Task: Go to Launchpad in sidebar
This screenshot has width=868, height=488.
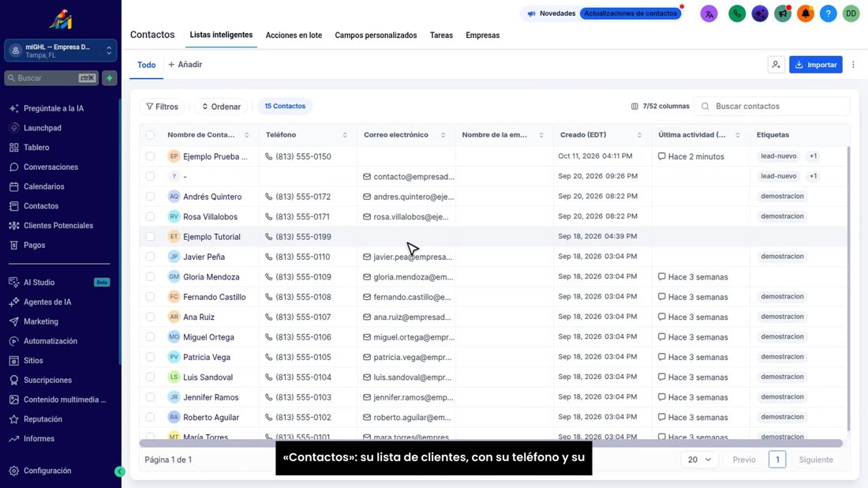Action: [x=42, y=128]
